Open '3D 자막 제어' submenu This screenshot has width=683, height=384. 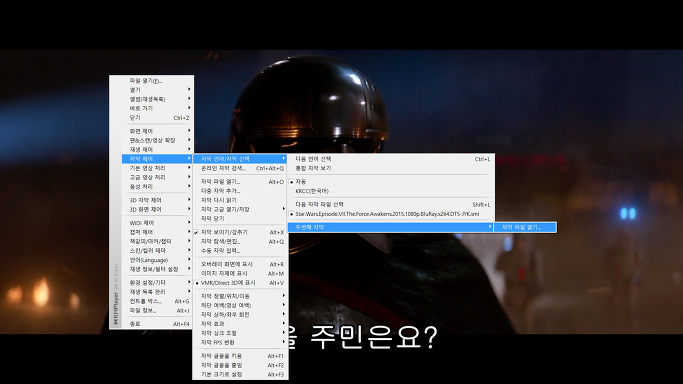coord(157,200)
